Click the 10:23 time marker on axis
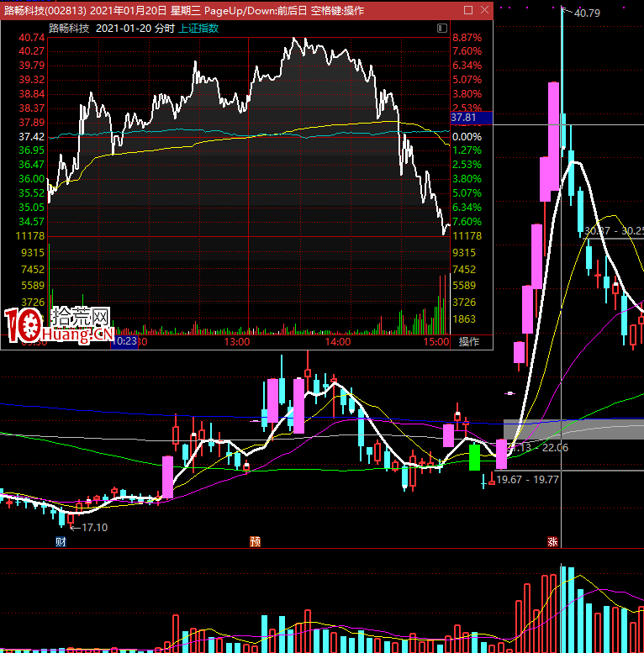Image resolution: width=644 pixels, height=653 pixels. pyautogui.click(x=124, y=342)
